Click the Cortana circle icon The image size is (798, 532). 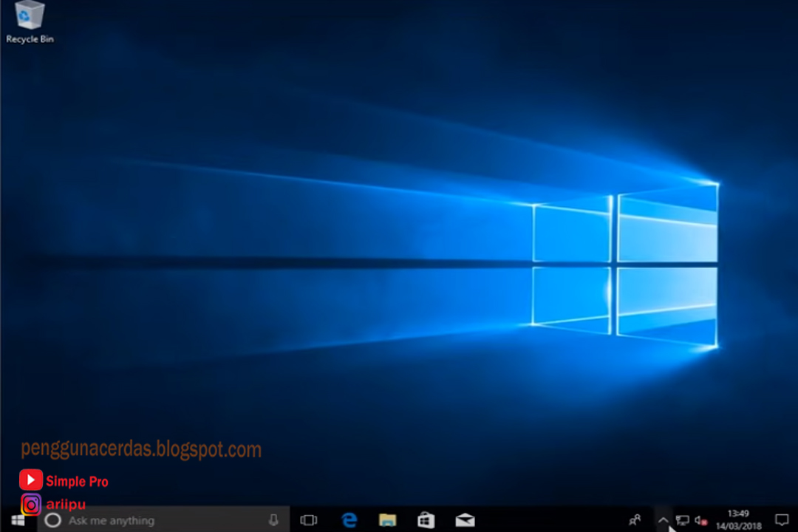(52, 520)
